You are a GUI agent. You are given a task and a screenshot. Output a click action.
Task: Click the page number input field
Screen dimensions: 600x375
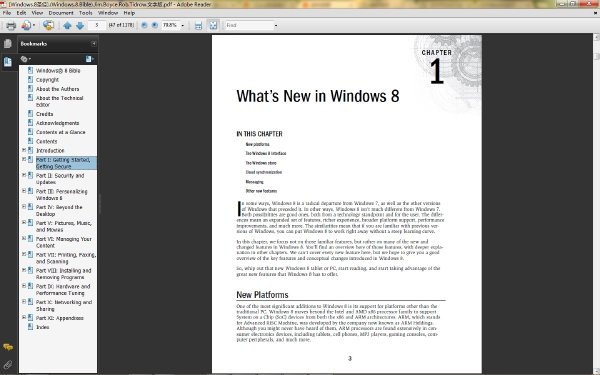97,25
